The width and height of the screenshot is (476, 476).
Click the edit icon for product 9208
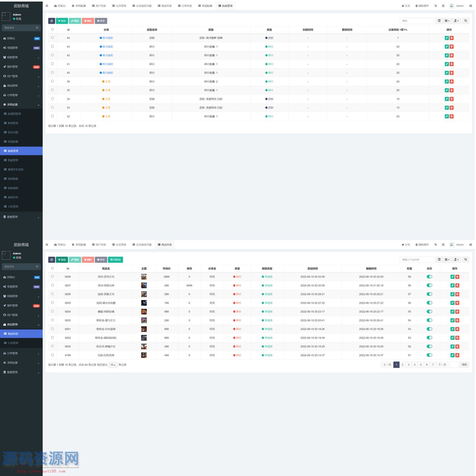click(452, 277)
